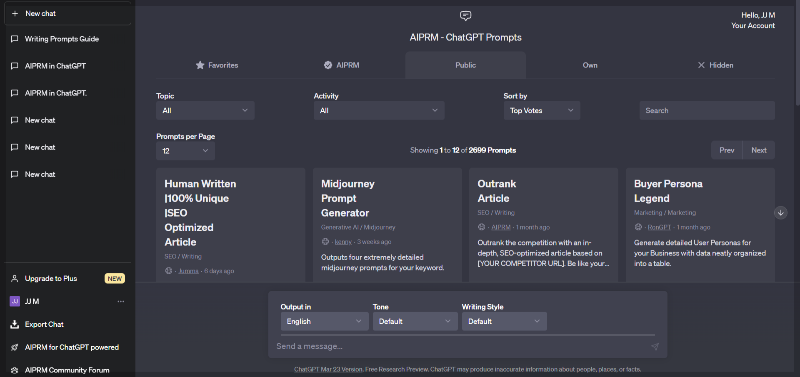
Task: Click the globe icon beside RonGPT
Action: pyautogui.click(x=638, y=227)
